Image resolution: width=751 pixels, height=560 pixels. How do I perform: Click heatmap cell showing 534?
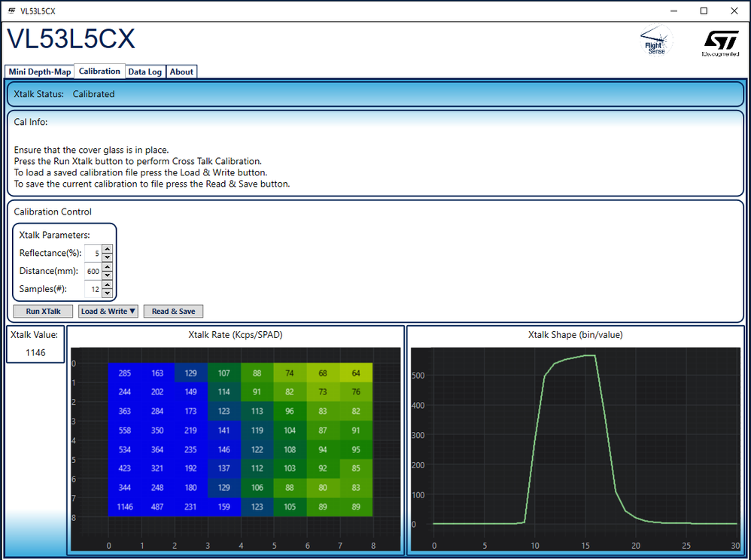tap(124, 449)
